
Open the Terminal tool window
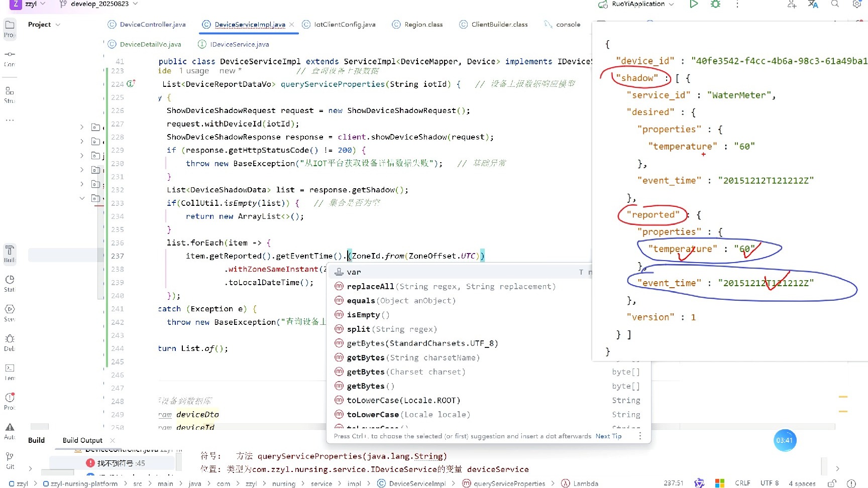(x=10, y=368)
